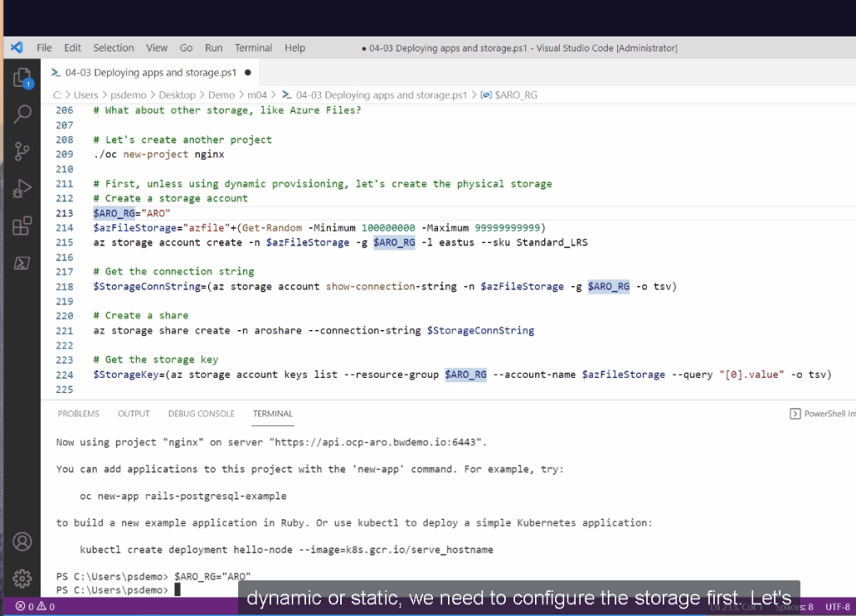The height and width of the screenshot is (616, 856).
Task: Click the $StorageKey variable on line 224
Action: point(125,374)
